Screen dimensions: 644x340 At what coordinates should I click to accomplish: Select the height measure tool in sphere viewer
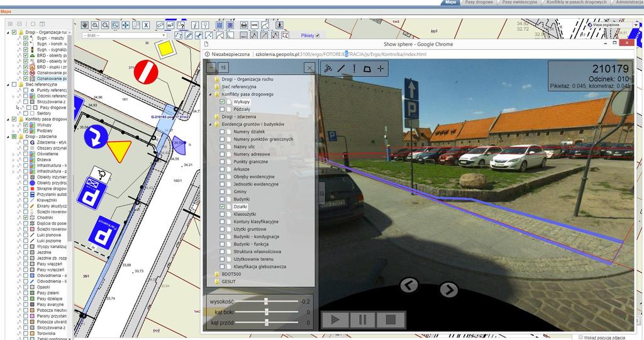pyautogui.click(x=354, y=69)
